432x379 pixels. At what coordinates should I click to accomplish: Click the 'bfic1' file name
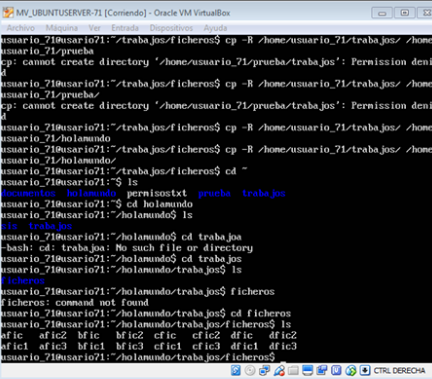(x=91, y=346)
